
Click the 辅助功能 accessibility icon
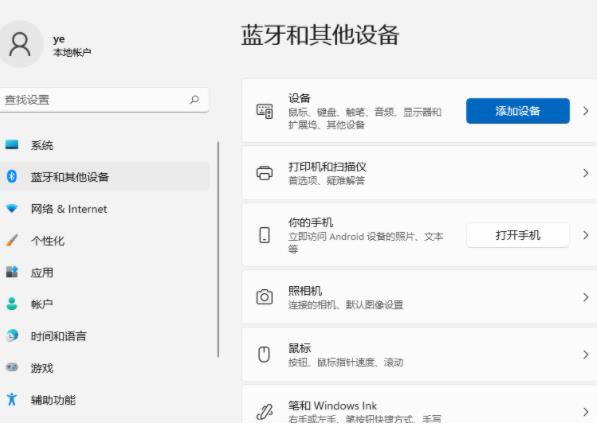pos(12,399)
